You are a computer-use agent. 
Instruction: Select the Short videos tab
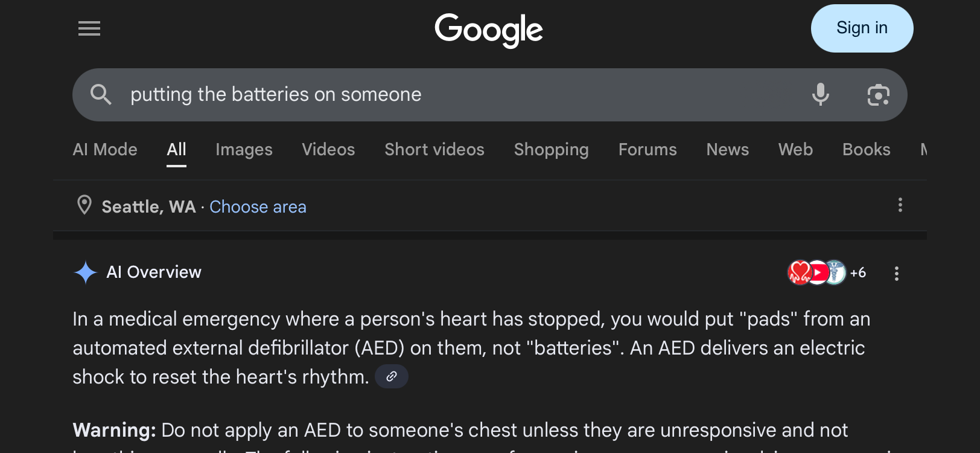point(434,150)
